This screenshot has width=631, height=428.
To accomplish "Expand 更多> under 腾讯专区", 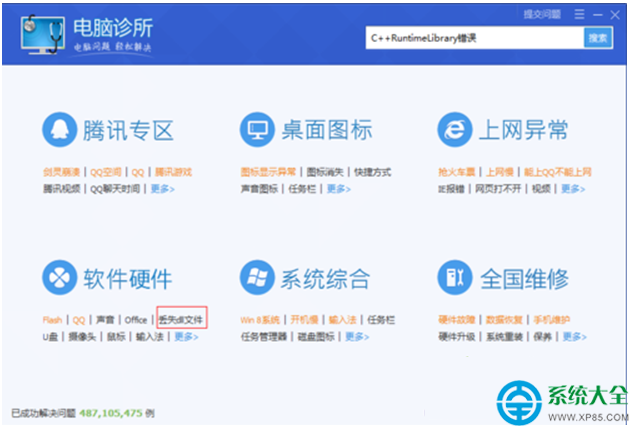I will (163, 189).
